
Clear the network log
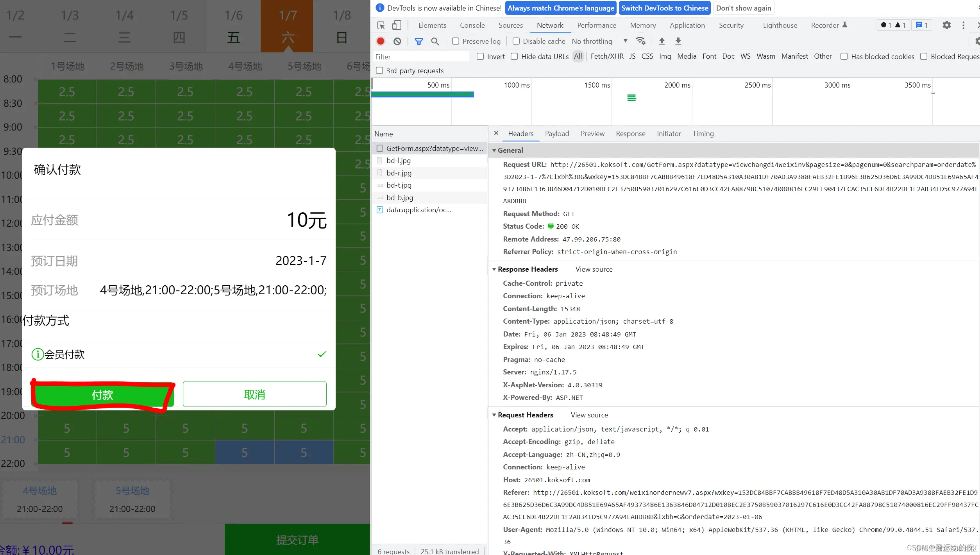coord(397,41)
